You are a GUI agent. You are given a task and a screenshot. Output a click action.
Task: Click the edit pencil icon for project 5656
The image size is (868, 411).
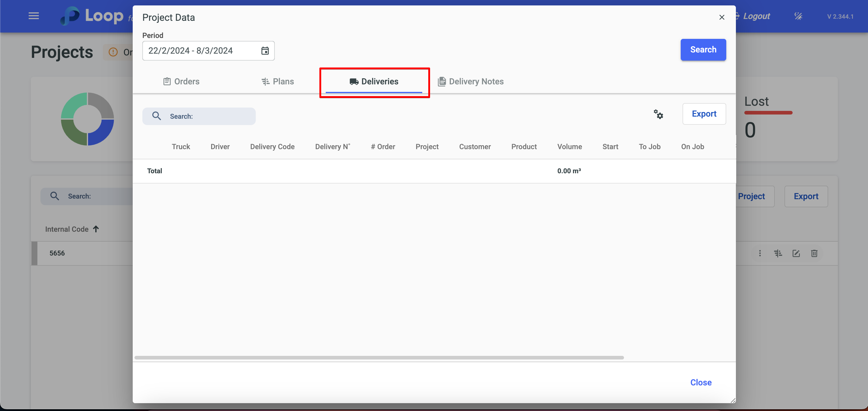click(x=796, y=253)
